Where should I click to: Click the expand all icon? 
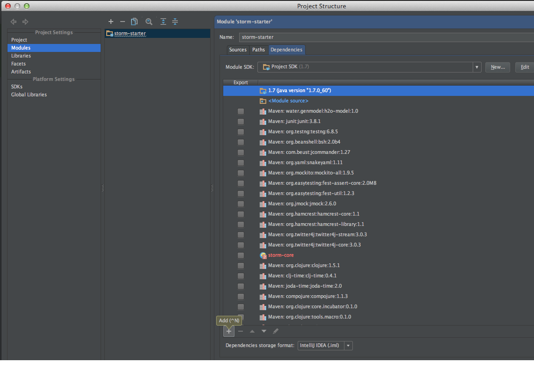163,22
